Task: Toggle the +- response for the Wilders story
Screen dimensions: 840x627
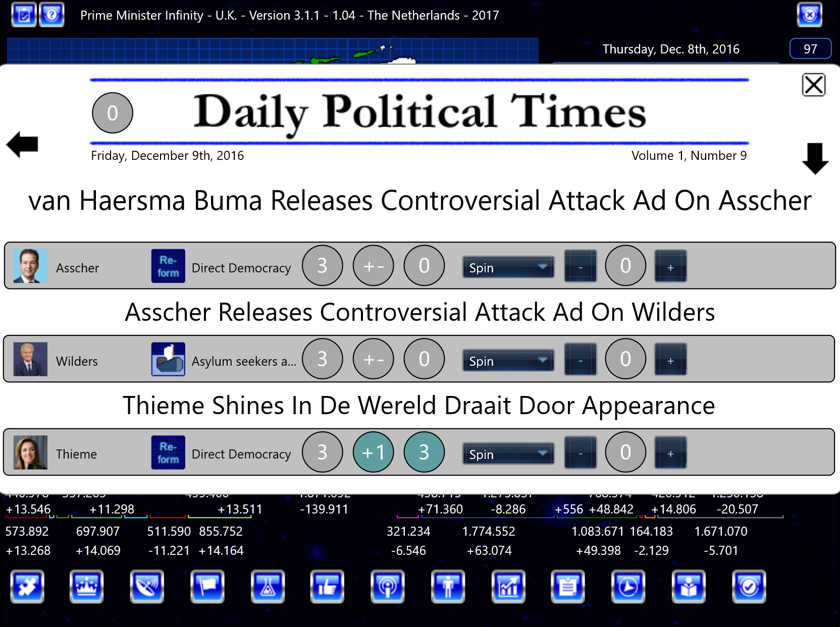Action: 373,359
